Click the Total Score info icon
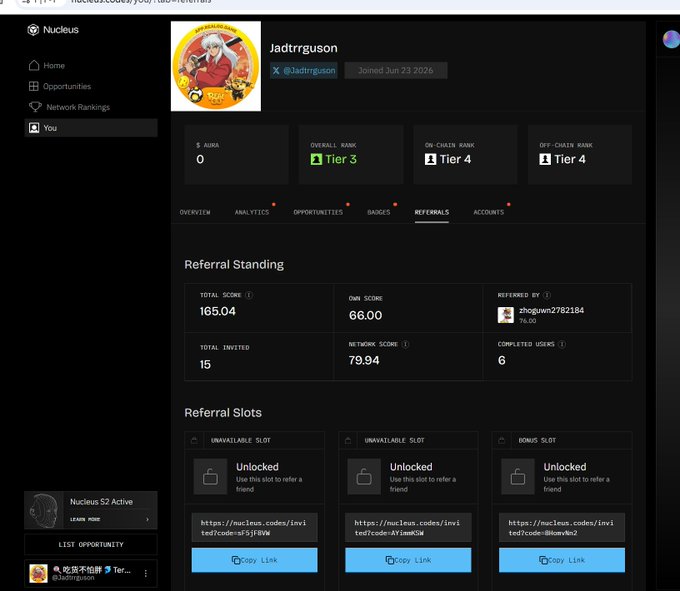Screen dimensions: 680x591 (249, 295)
